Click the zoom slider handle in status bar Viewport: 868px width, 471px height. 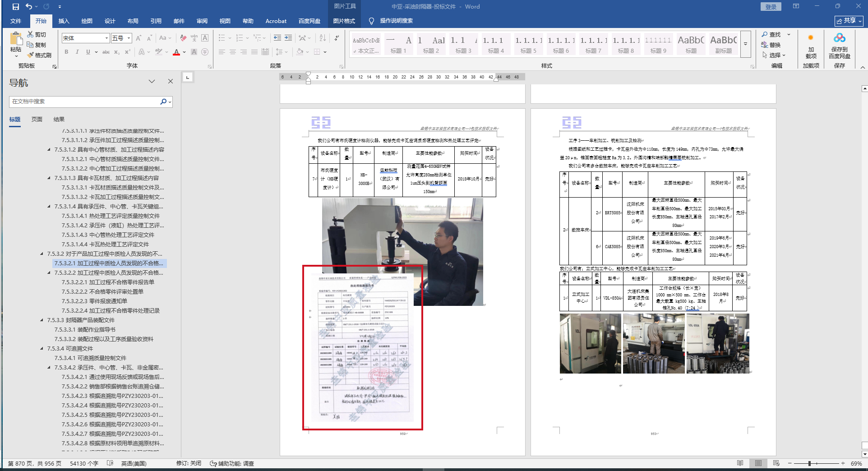point(810,463)
